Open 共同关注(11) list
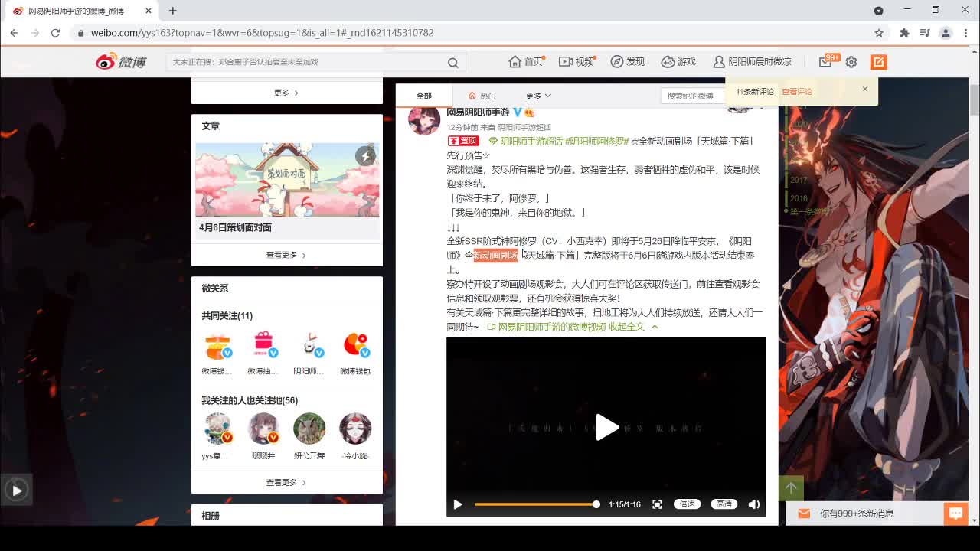Screen dimensions: 980x551 tap(227, 316)
